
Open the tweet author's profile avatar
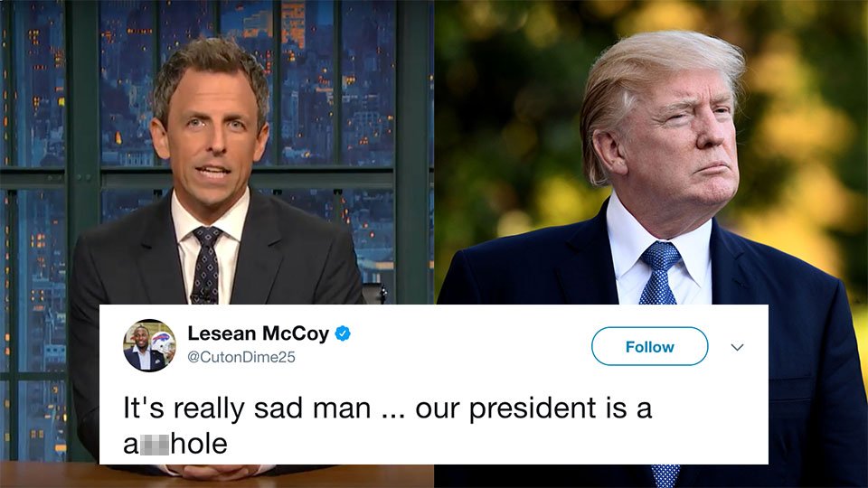149,346
